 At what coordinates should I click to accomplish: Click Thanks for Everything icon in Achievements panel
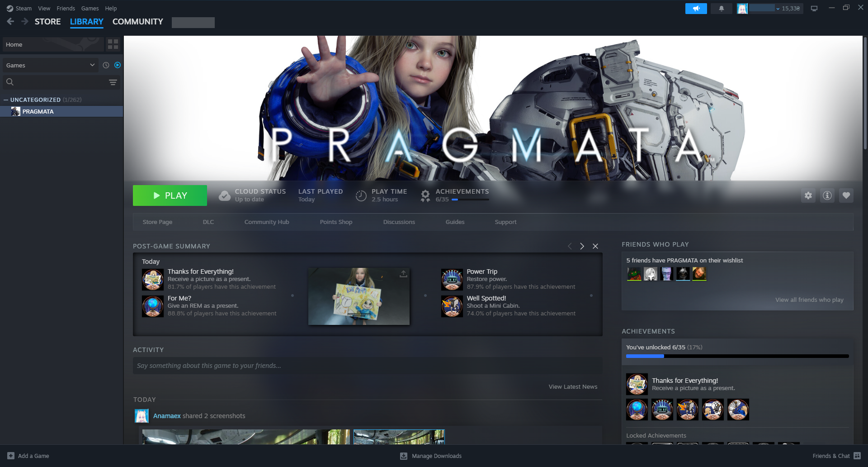tap(637, 384)
